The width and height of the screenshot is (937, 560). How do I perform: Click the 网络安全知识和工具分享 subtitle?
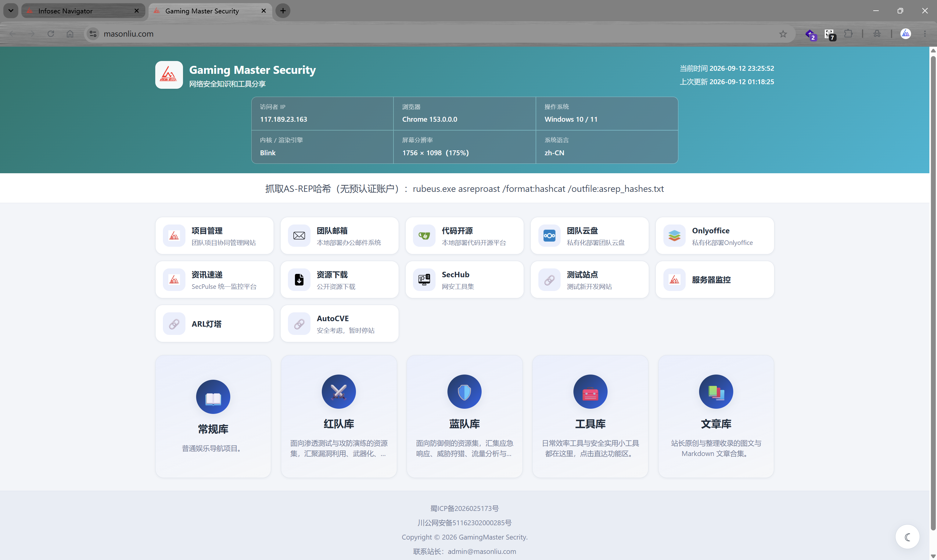227,84
